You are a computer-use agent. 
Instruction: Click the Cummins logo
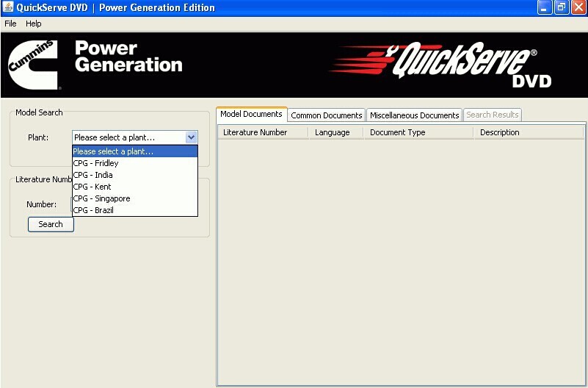point(34,65)
